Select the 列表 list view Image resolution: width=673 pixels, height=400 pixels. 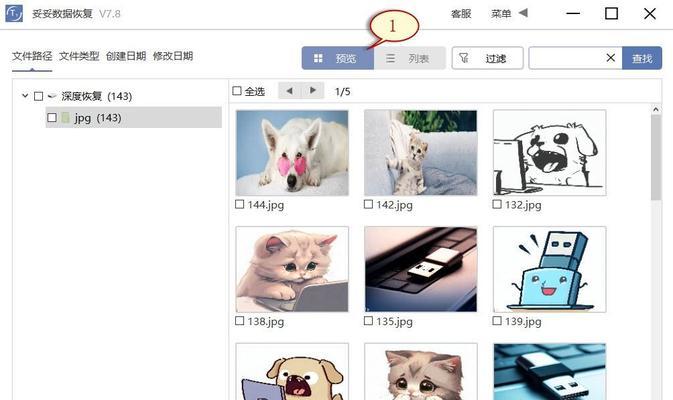coord(409,58)
